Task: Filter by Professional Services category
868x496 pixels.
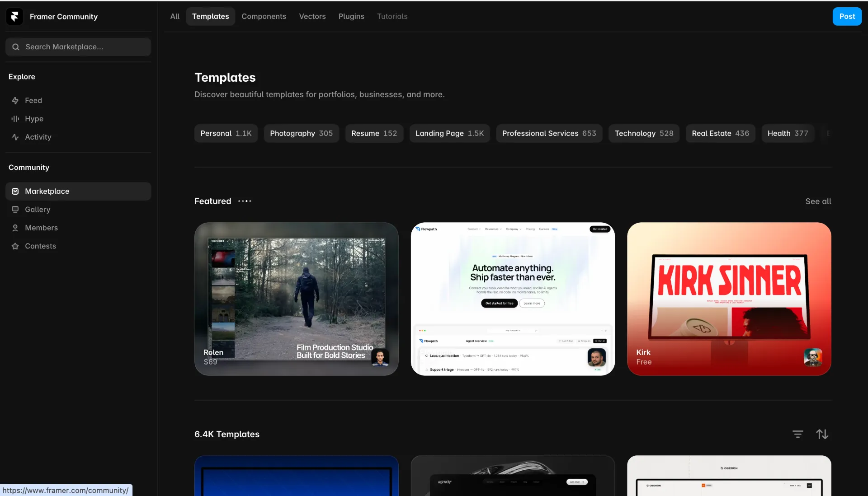Action: (x=549, y=133)
